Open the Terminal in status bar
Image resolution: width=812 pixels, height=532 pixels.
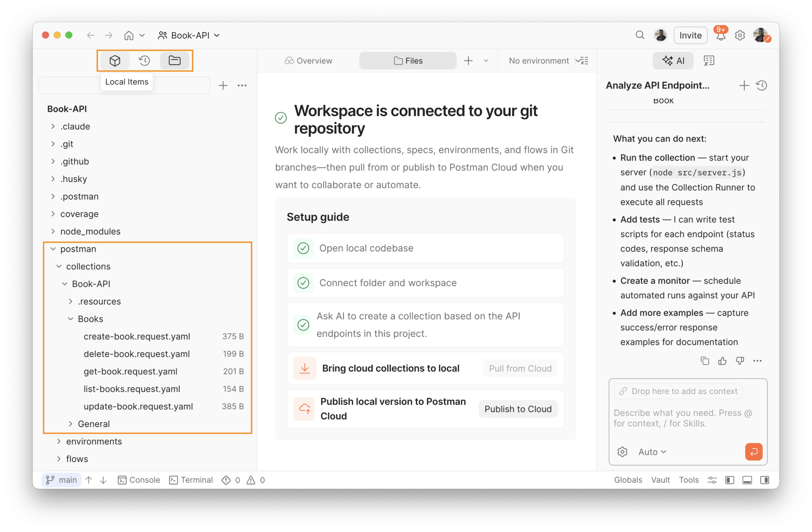pos(191,480)
